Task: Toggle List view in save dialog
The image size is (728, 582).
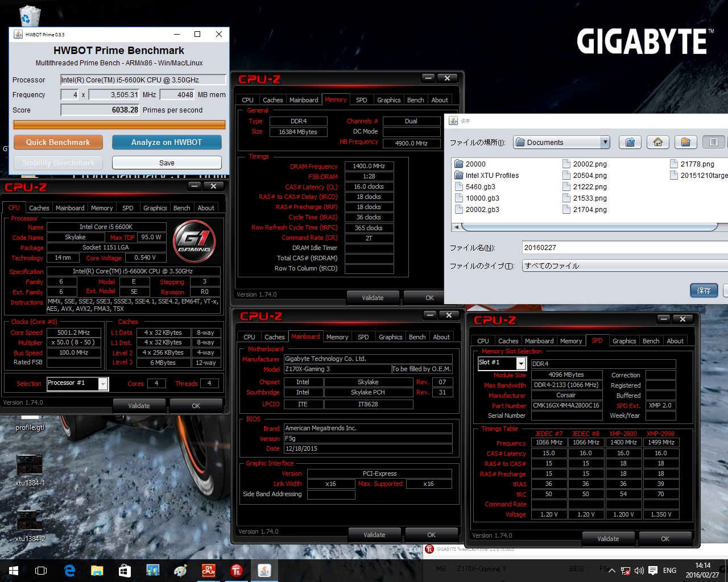Action: click(714, 142)
